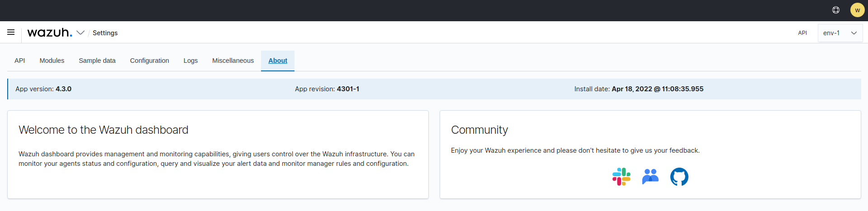The image size is (868, 211).
Task: Switch to the Modules tab
Action: pyautogui.click(x=52, y=61)
